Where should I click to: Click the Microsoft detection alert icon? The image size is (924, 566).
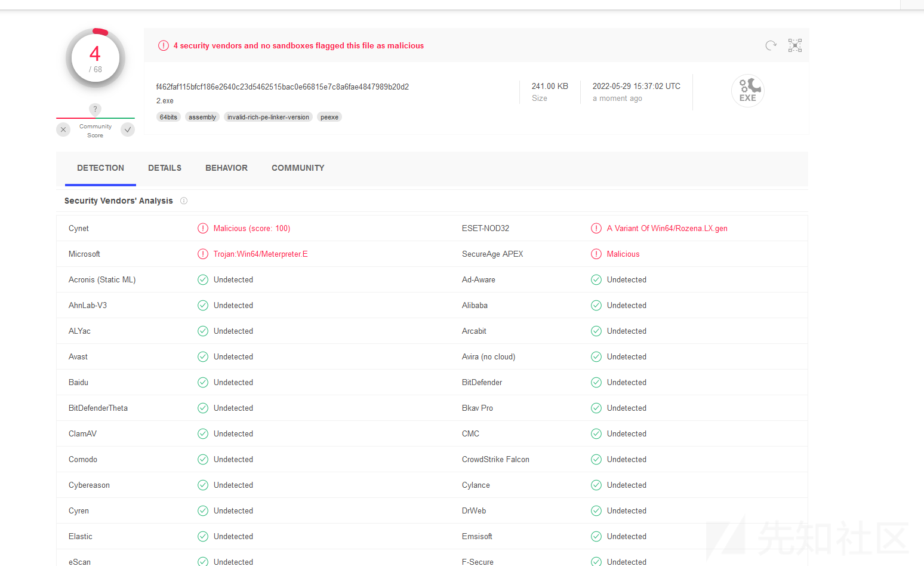click(x=203, y=254)
